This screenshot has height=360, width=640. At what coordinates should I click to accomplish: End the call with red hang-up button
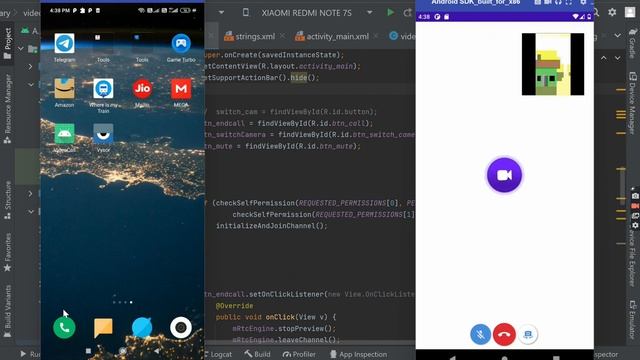click(x=504, y=334)
